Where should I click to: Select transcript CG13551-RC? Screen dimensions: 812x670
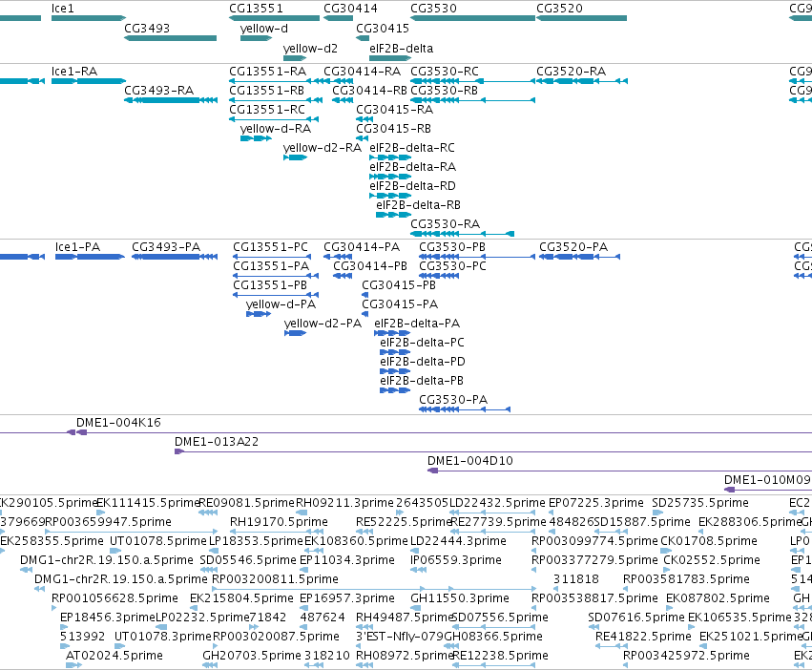point(267,110)
